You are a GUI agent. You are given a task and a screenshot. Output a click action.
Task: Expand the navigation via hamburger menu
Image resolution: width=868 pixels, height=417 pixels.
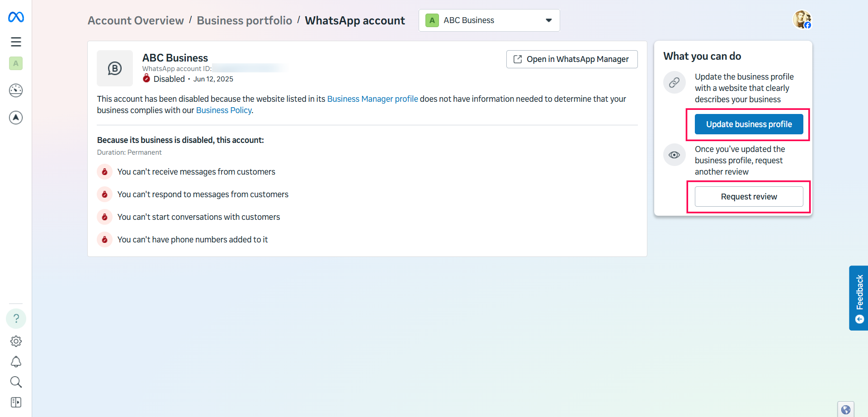click(x=16, y=41)
